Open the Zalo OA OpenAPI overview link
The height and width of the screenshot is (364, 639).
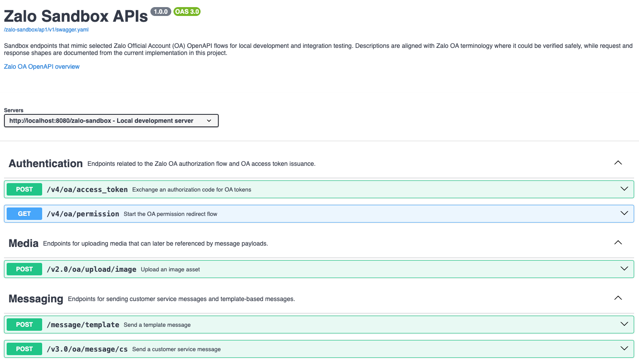pos(42,67)
